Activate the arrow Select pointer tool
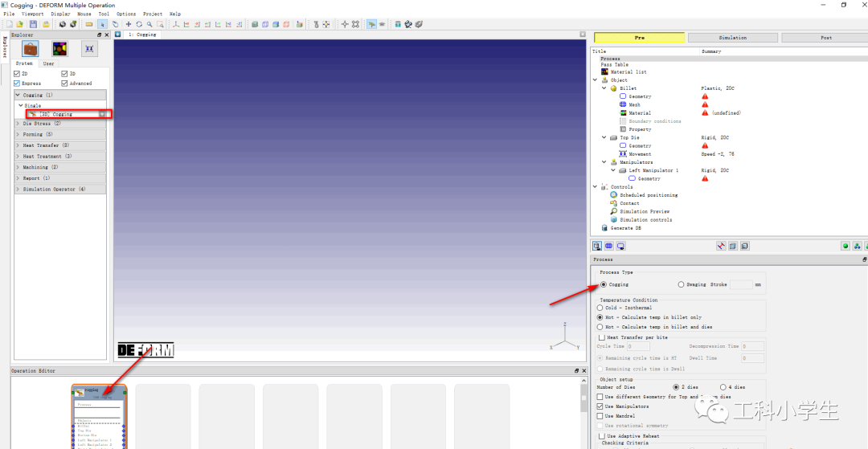868x449 pixels. point(102,24)
